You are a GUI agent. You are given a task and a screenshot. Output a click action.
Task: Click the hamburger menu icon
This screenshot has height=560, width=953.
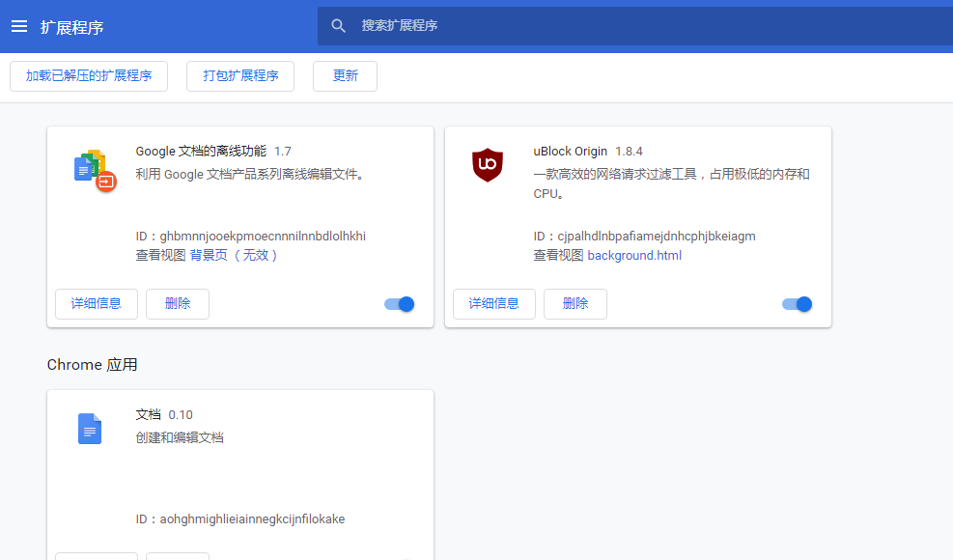[x=19, y=26]
